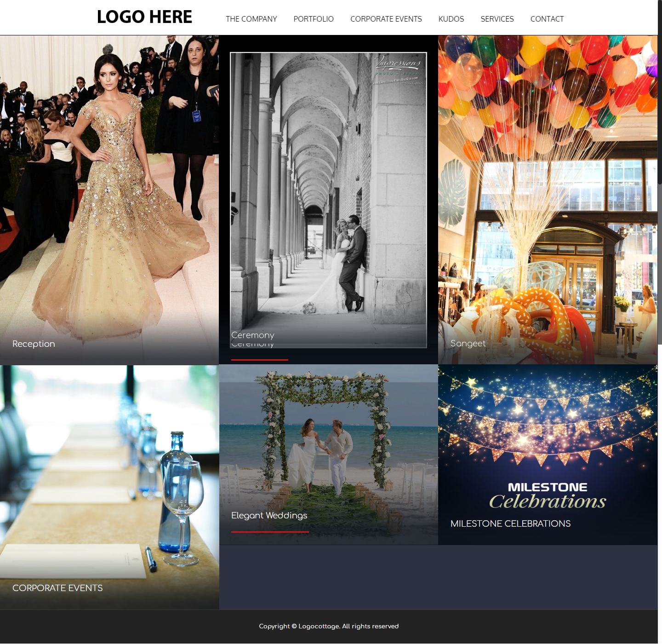Click the Ceremony caption label

tap(252, 335)
